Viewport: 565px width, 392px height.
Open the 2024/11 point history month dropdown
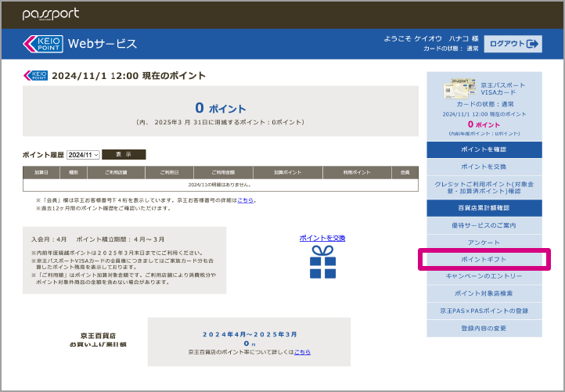[84, 155]
